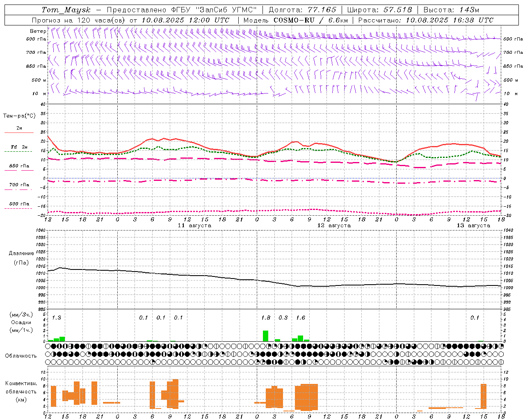Click the Тем-ра(°C) temperature panel label

(19, 116)
